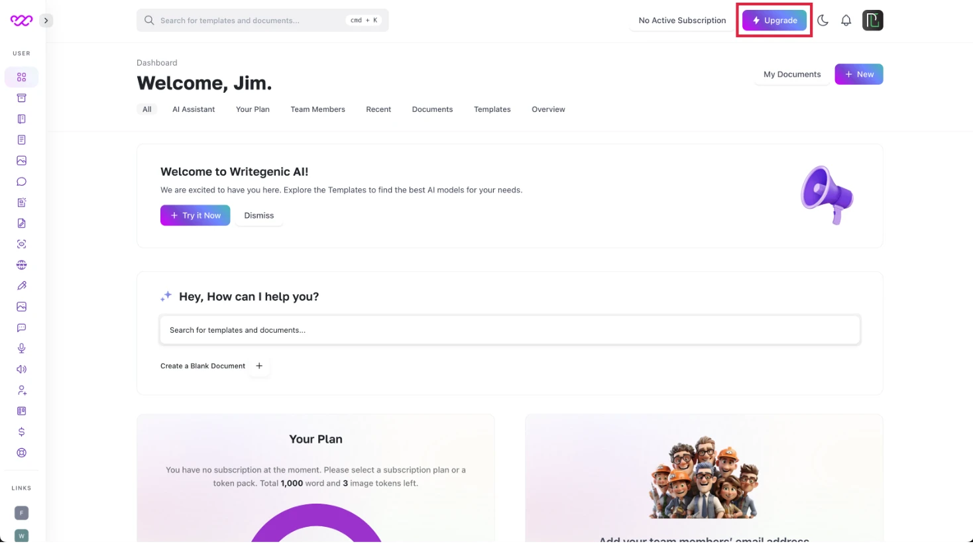The height and width of the screenshot is (560, 973).
Task: Click the Upgrade button
Action: click(x=774, y=21)
